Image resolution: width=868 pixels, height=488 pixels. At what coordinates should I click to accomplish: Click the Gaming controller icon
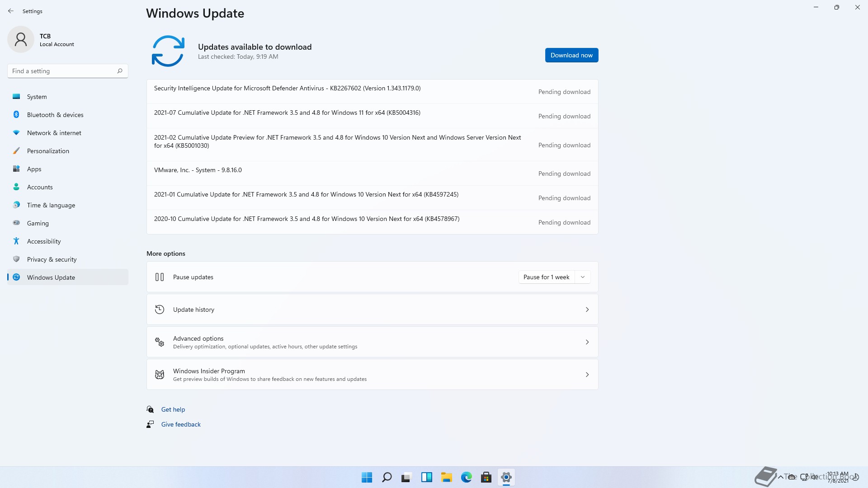click(x=16, y=223)
